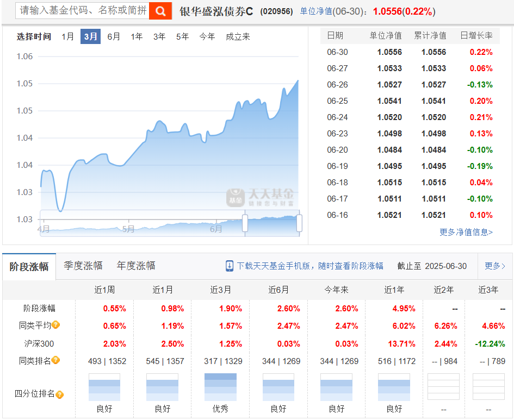
Task: Click the 近3月 quartile ranking chart
Action: point(220,387)
